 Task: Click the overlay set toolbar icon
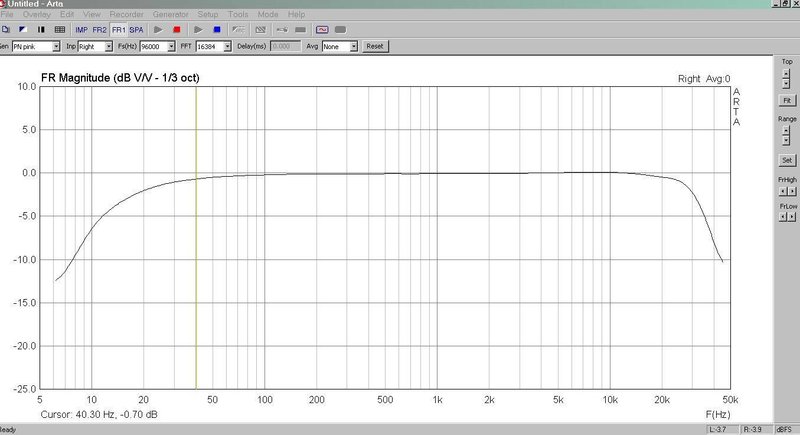282,30
